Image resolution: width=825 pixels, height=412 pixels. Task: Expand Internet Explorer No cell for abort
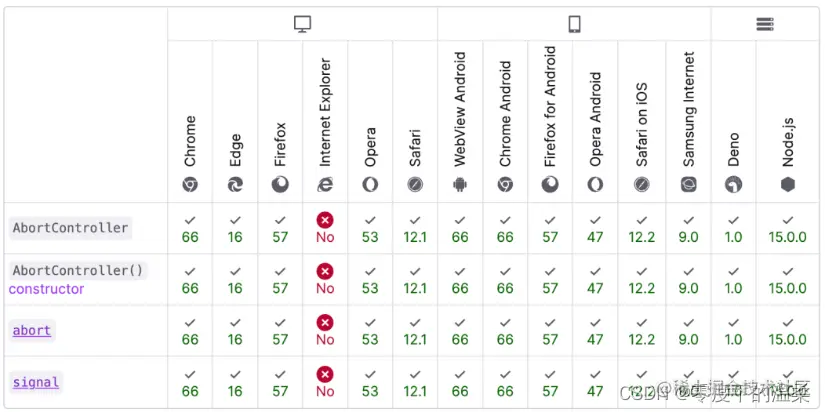325,331
